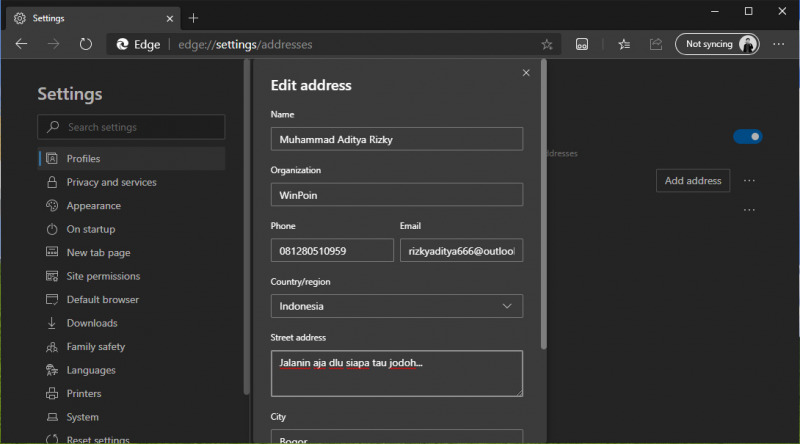Open a new tab with plus icon
This screenshot has height=444, width=800.
pyautogui.click(x=194, y=18)
